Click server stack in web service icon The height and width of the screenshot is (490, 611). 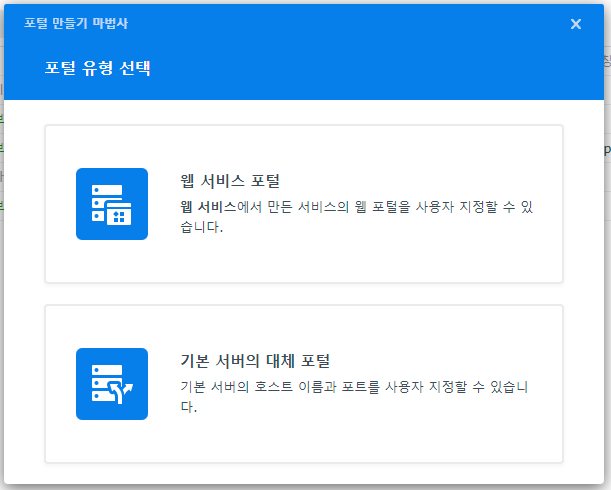tap(101, 200)
